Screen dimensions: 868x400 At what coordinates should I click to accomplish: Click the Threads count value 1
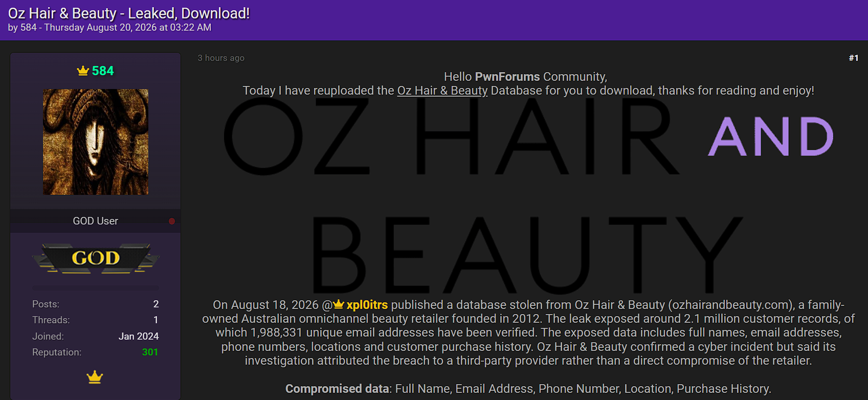click(156, 320)
